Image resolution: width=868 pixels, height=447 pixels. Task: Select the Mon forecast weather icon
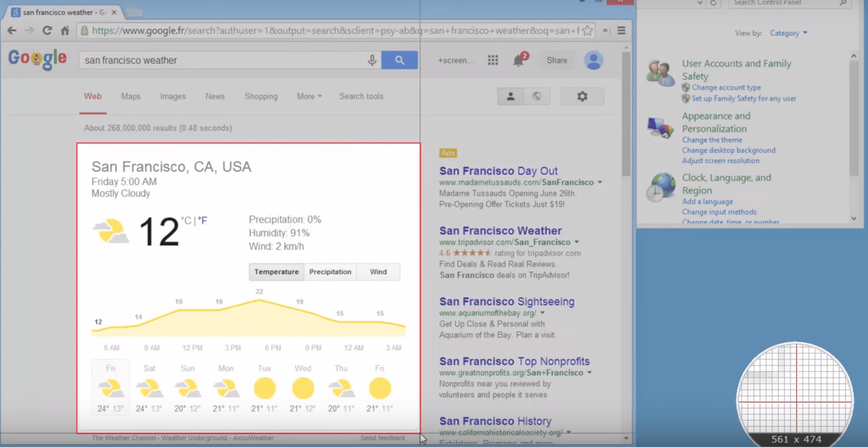pos(226,389)
